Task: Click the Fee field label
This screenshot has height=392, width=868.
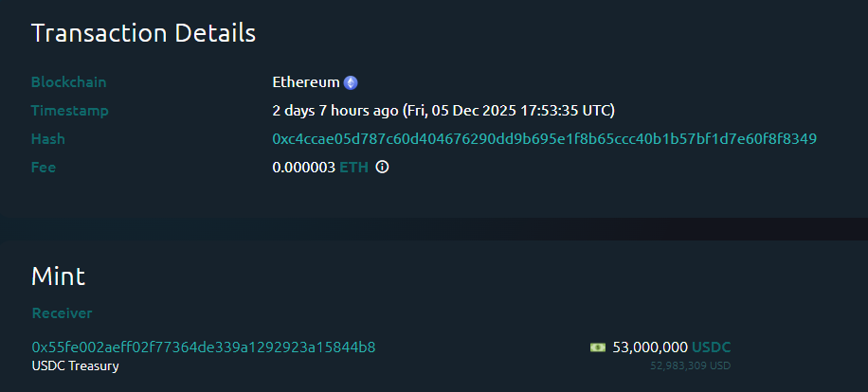Action: tap(44, 168)
